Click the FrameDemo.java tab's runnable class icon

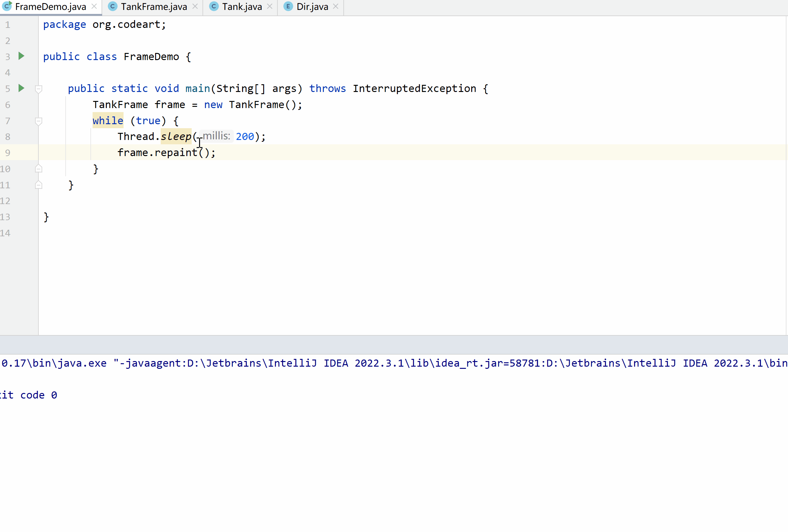7,6
